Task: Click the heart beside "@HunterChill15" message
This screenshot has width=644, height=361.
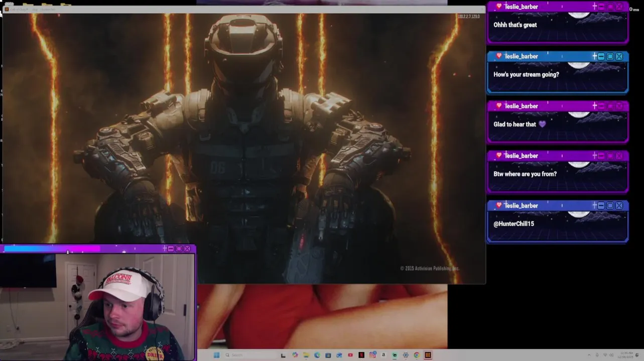Action: click(x=498, y=205)
